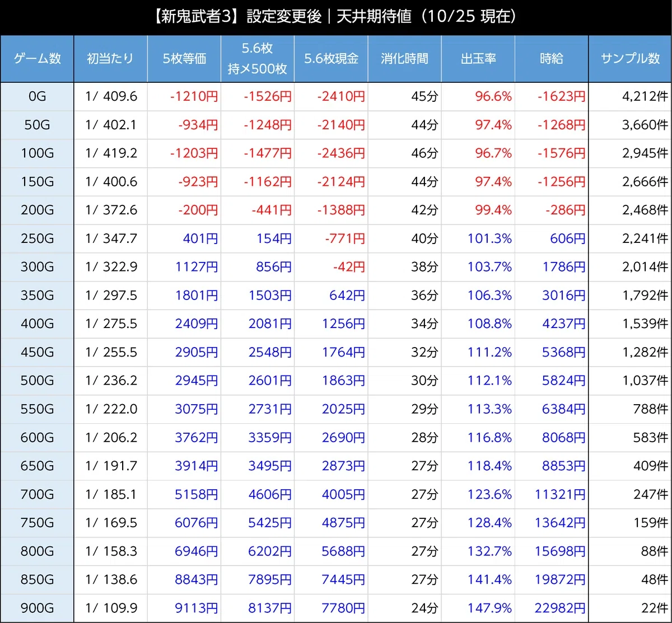
Task: Click the -1210円 cell
Action: 184,97
